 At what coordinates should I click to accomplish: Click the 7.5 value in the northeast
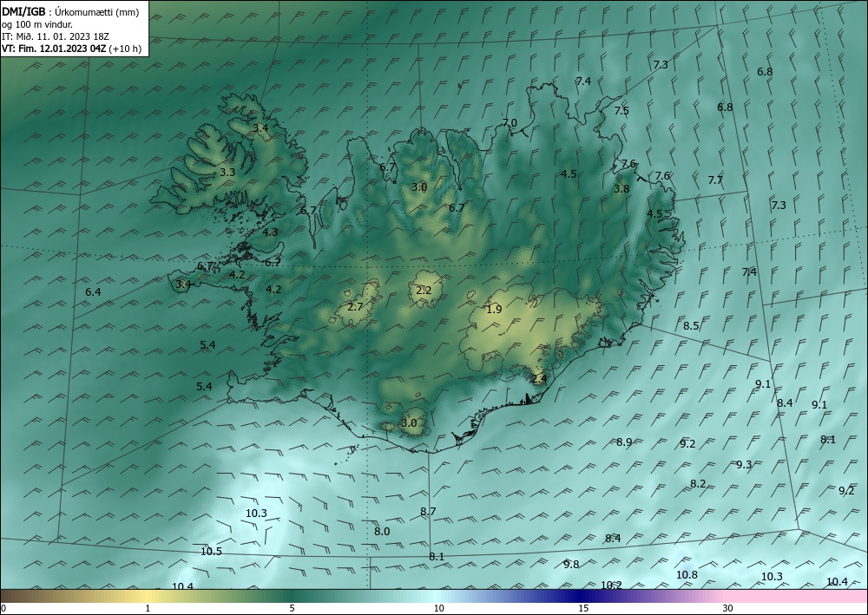[621, 111]
